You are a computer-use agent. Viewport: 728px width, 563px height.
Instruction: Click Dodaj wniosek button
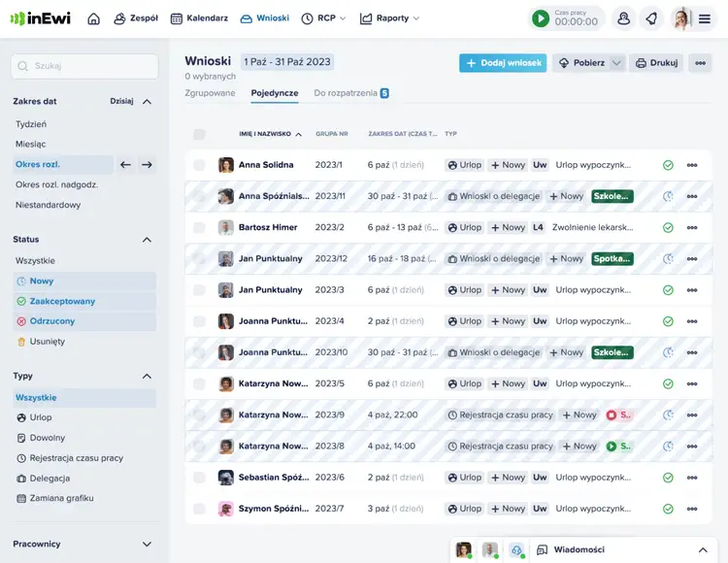[503, 63]
